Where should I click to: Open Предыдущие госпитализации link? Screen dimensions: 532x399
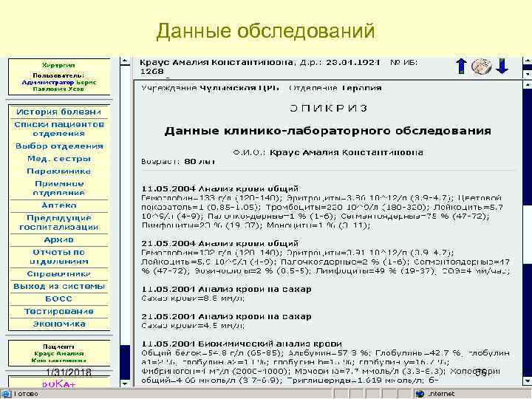click(59, 222)
